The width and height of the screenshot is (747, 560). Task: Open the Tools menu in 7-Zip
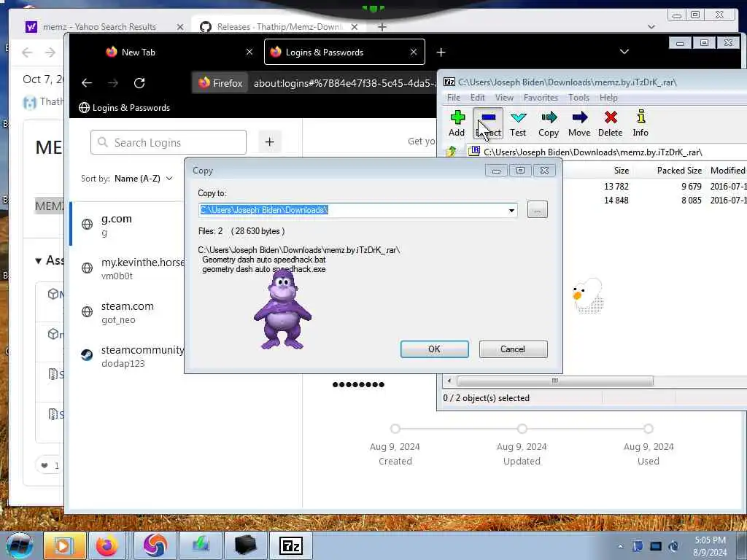tap(578, 98)
